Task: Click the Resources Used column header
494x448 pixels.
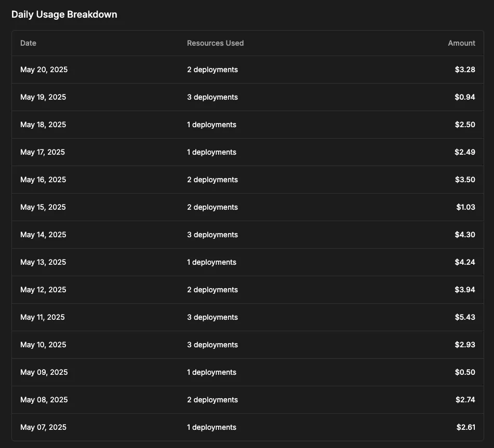Action: (x=215, y=43)
